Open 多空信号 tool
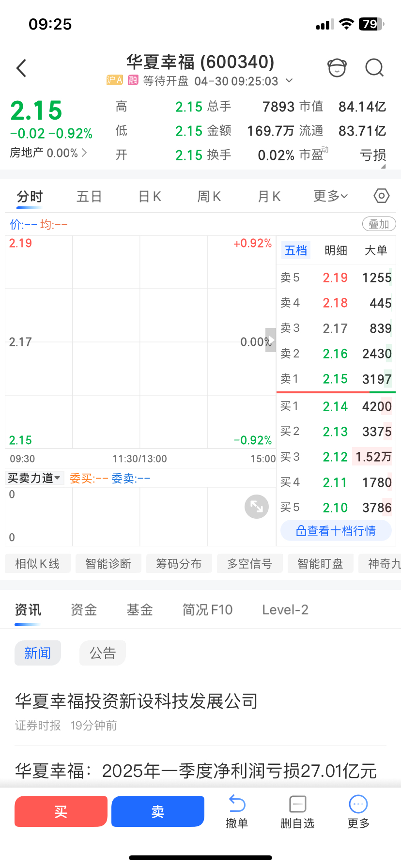401x868 pixels. 250,563
